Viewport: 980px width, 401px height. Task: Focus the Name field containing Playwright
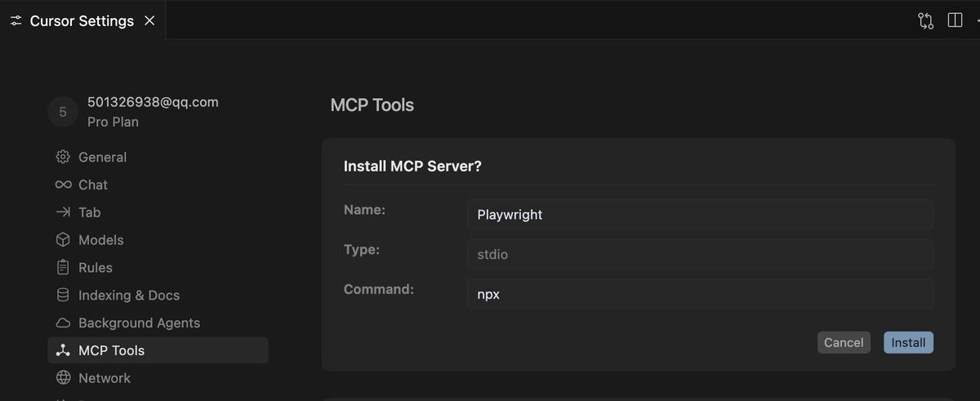(x=699, y=215)
